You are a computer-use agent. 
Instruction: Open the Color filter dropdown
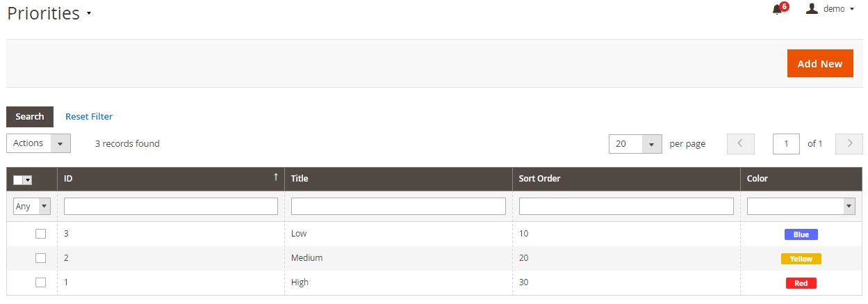click(x=801, y=207)
